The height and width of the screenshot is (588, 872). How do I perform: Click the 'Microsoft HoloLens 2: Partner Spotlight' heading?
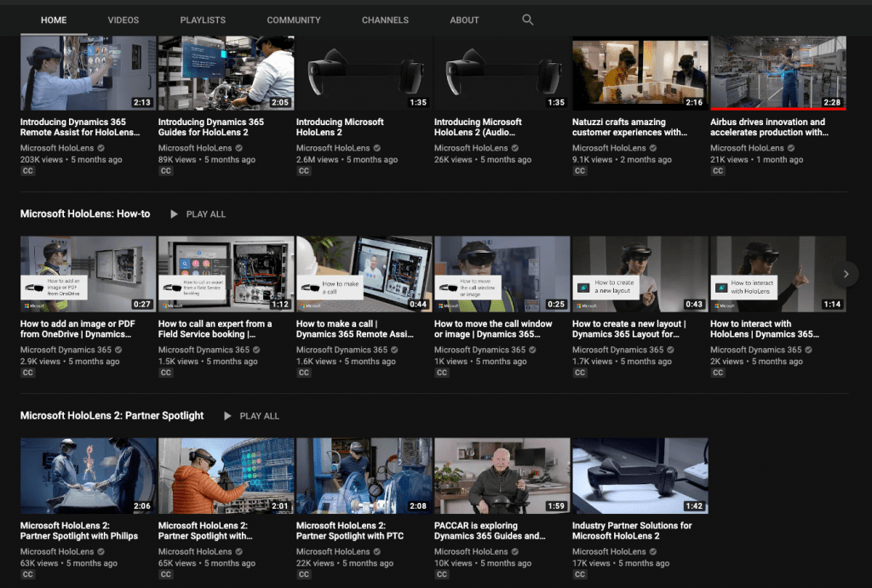coord(112,416)
